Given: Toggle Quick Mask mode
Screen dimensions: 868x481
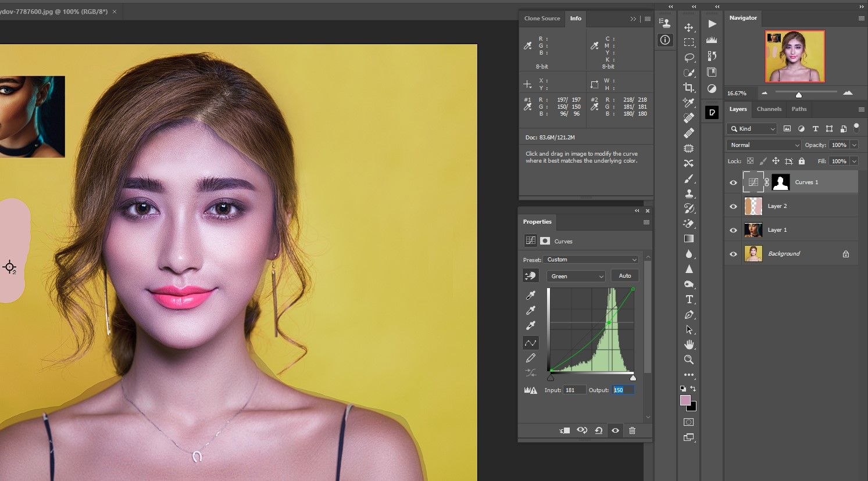Looking at the screenshot, I should (x=689, y=422).
